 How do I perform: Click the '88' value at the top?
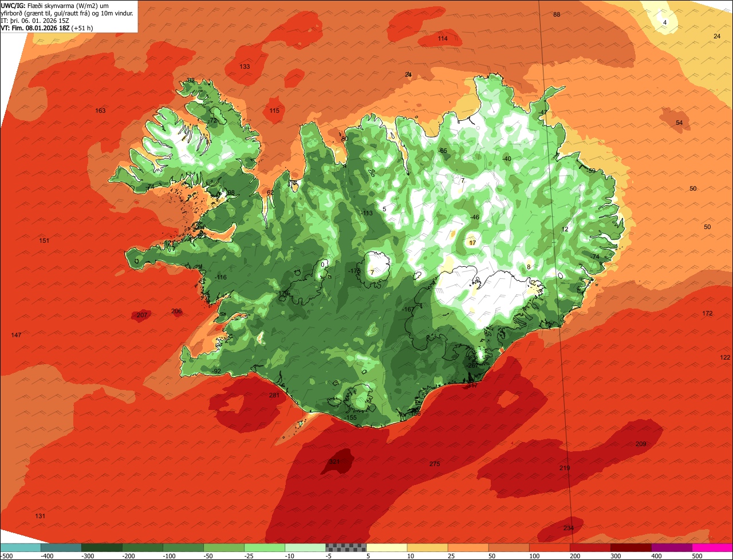point(557,14)
